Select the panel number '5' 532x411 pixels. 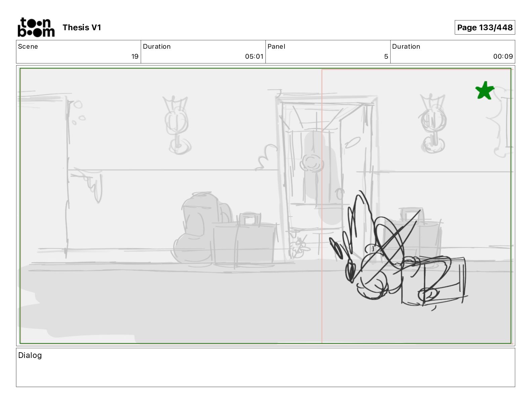point(386,56)
